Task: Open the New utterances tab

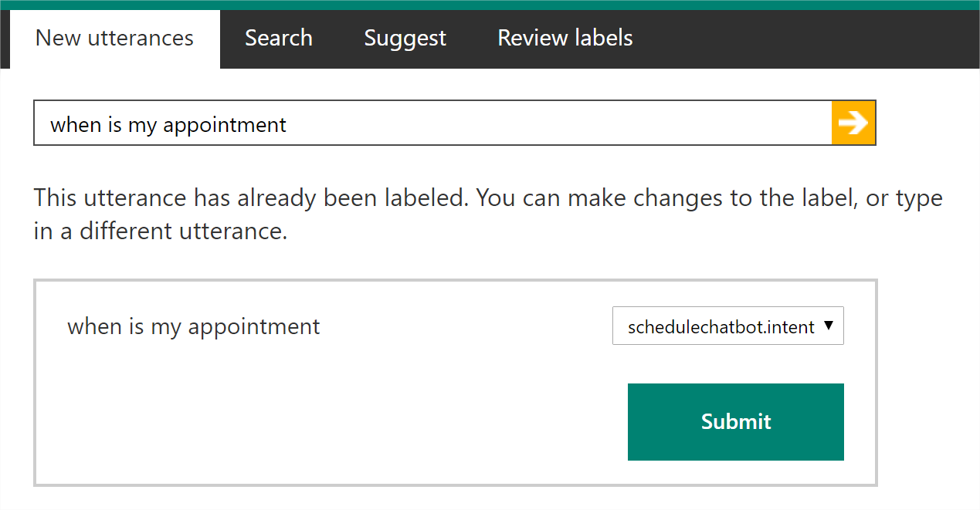Action: click(x=114, y=38)
